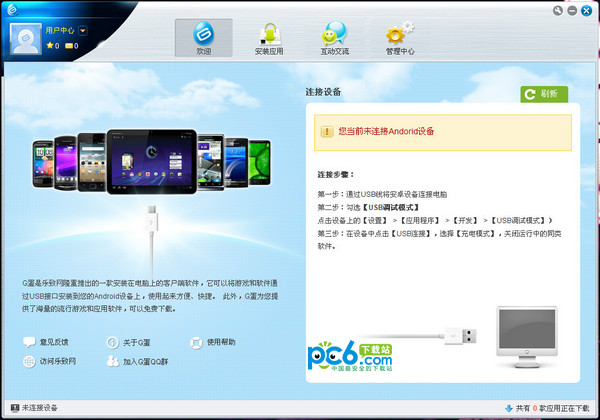Expand the 用户中心 dropdown arrow
This screenshot has height=420, width=600.
pyautogui.click(x=83, y=31)
